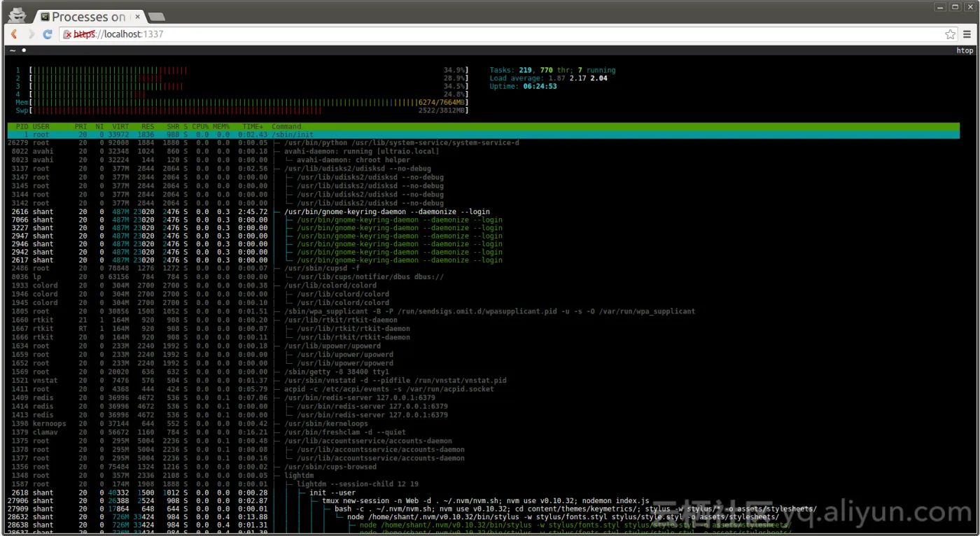Select gnome-keyring-daemon thread PID 7066

(x=483, y=220)
